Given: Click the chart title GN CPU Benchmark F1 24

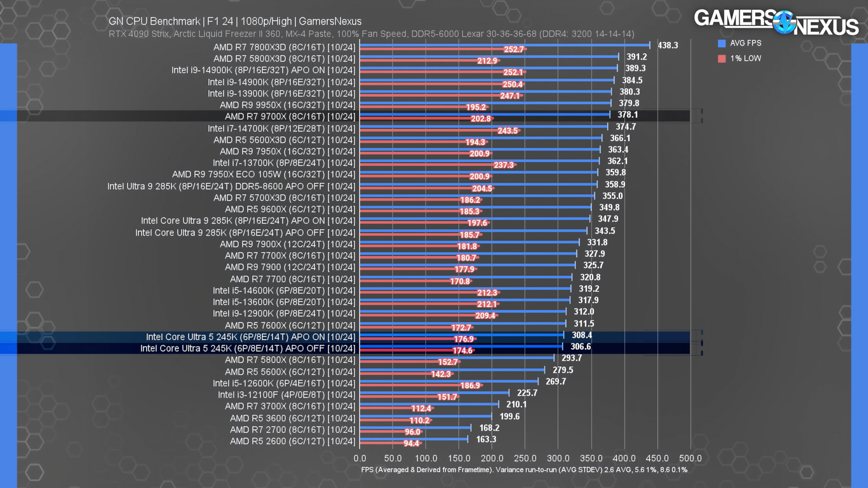Looking at the screenshot, I should click(x=235, y=21).
